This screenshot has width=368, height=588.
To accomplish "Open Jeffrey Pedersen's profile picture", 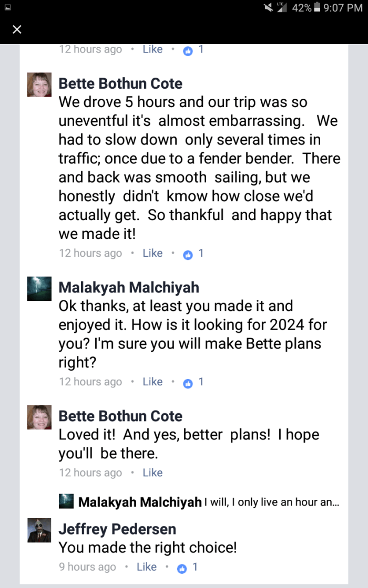I will pos(39,530).
